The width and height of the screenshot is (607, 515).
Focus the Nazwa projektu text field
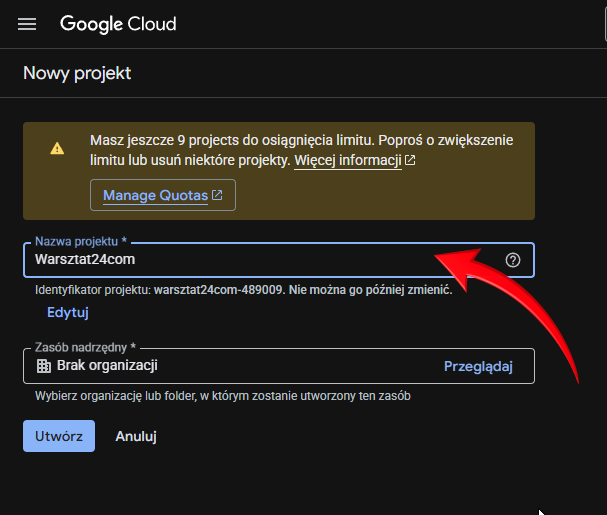pyautogui.click(x=260, y=260)
